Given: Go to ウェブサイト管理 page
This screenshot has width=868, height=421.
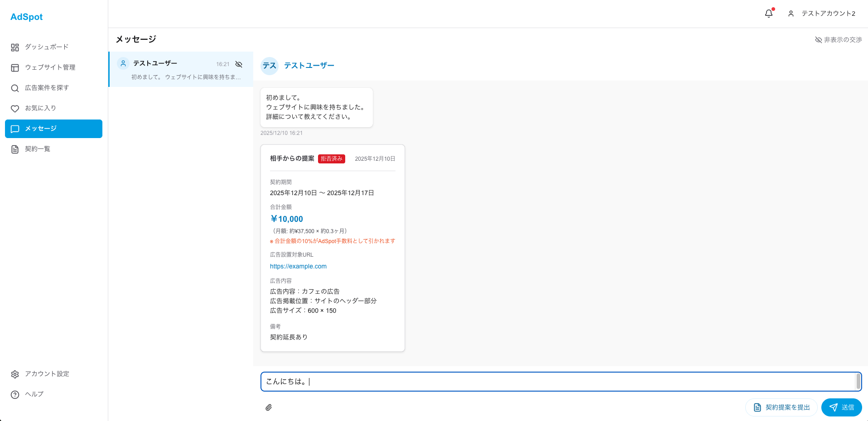Looking at the screenshot, I should click(x=50, y=67).
